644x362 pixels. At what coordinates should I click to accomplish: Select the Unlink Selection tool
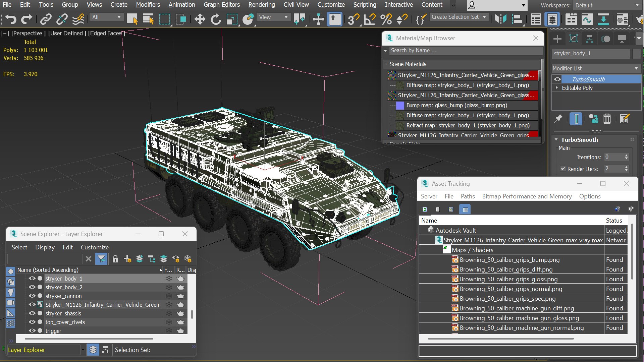click(62, 19)
